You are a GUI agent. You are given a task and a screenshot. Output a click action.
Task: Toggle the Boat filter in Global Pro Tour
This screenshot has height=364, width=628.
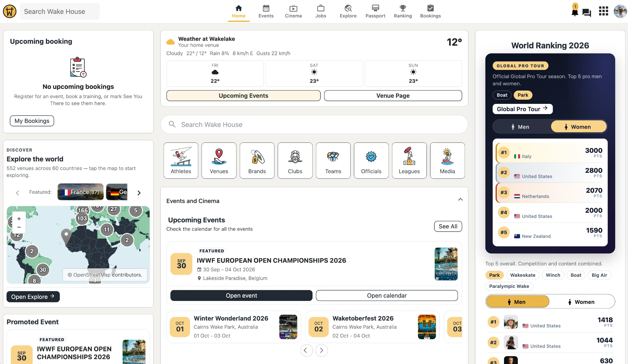click(x=502, y=95)
